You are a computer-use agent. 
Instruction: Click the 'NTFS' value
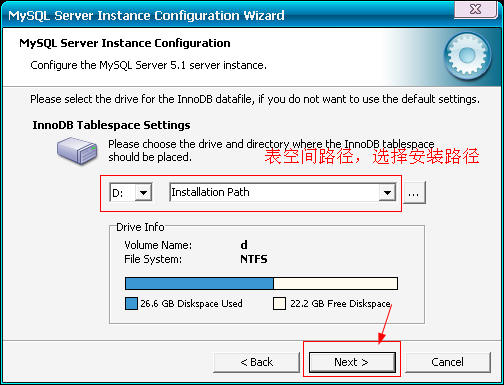click(x=254, y=259)
